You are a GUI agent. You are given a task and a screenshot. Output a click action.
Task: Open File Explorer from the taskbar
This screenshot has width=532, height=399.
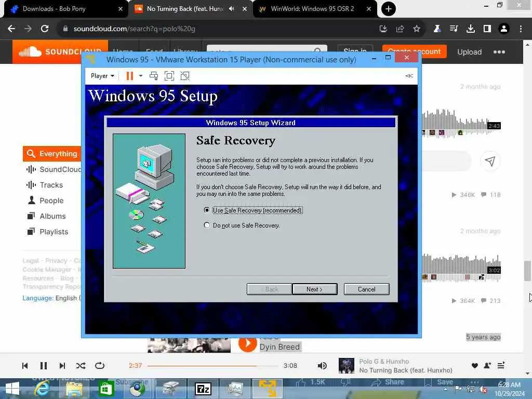[74, 389]
